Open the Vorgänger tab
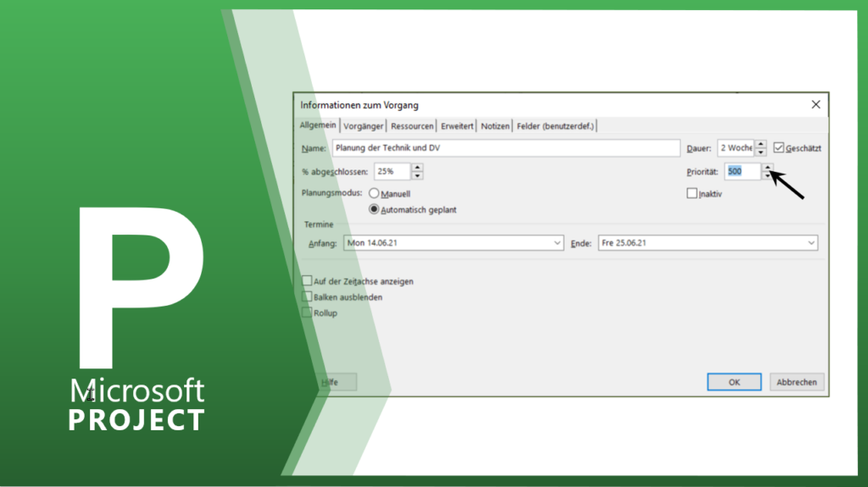The height and width of the screenshot is (487, 868). 363,126
